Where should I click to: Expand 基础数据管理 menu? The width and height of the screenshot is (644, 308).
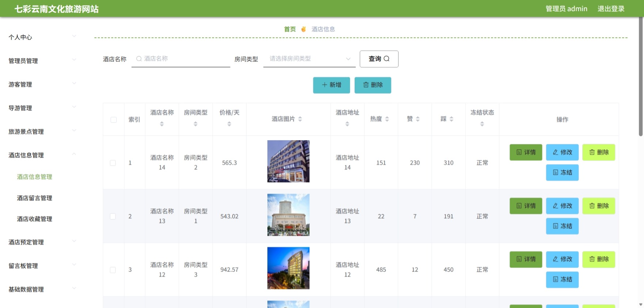coord(42,289)
